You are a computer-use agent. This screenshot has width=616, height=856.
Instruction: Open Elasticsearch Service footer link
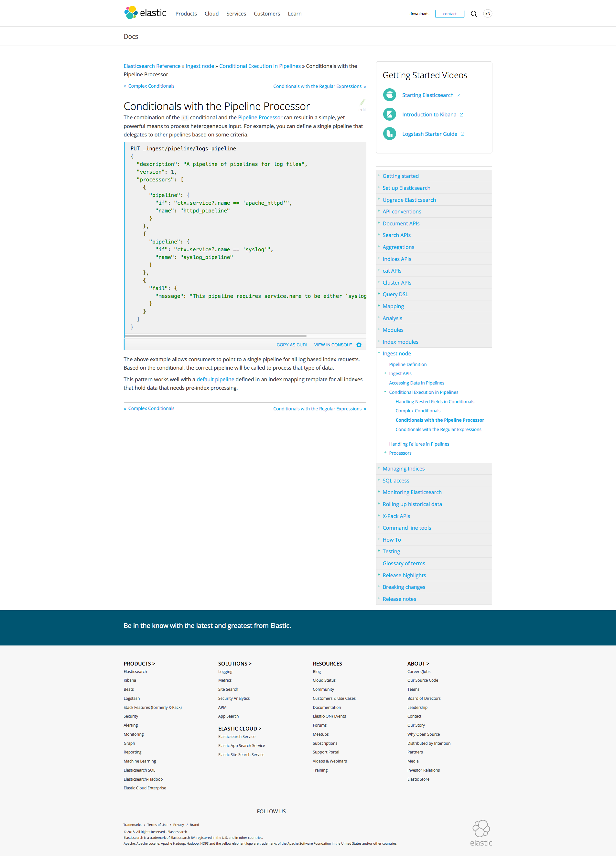click(x=237, y=736)
